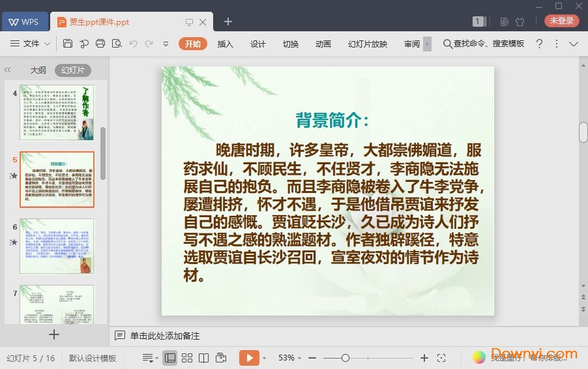The image size is (588, 369).
Task: Select slide 4 thumbnail
Action: [57, 113]
